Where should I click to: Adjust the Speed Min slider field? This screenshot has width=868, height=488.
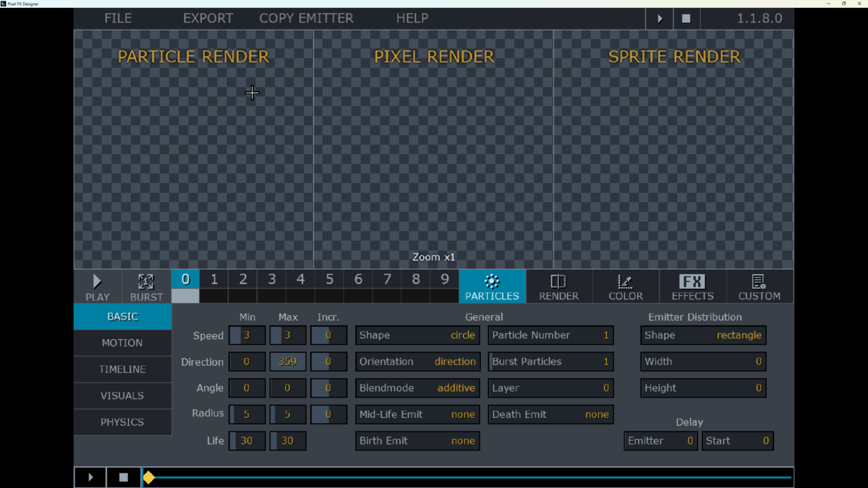pyautogui.click(x=247, y=335)
